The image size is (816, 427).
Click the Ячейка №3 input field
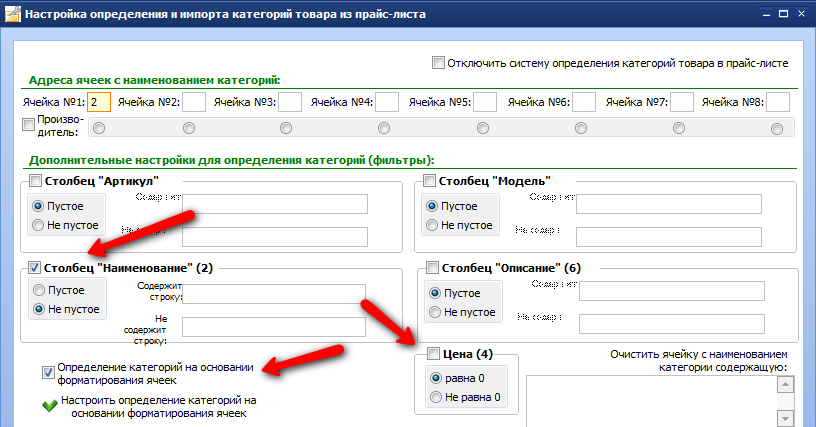(x=290, y=102)
